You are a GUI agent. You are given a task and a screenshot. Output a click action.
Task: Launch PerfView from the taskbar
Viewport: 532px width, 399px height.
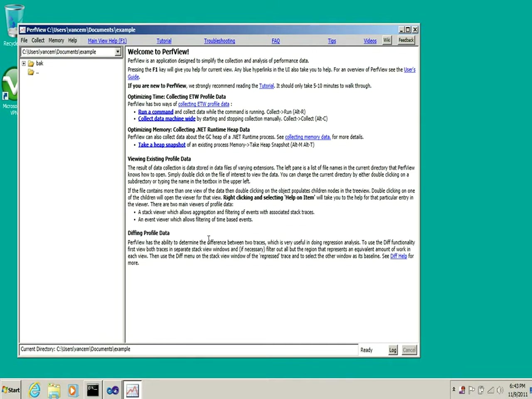coord(132,390)
